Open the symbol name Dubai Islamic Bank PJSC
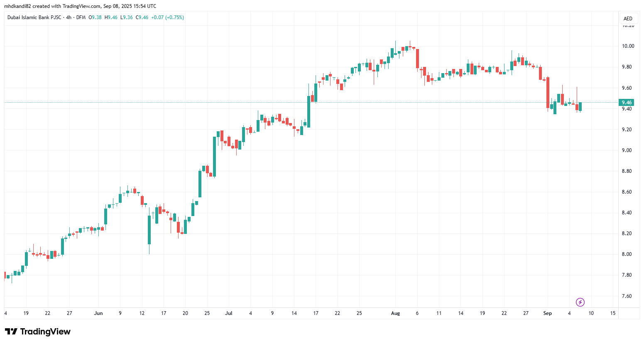 35,18
